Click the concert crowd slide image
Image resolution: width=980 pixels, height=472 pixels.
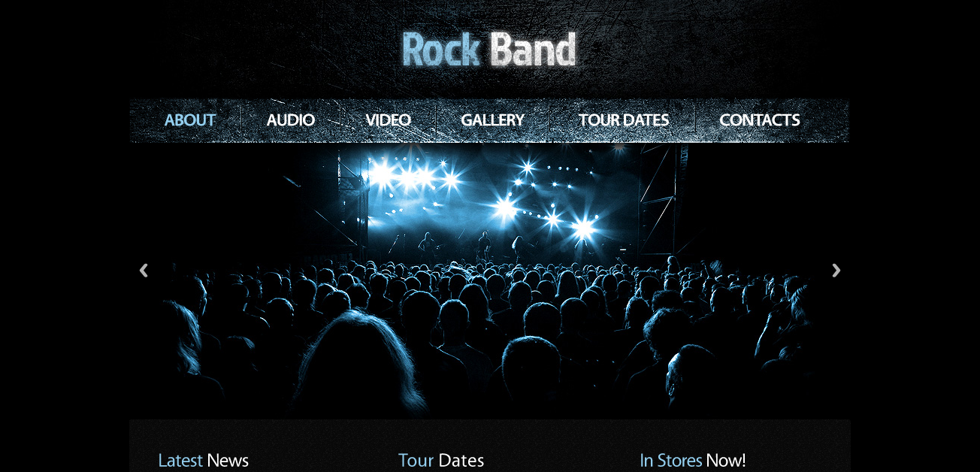click(489, 281)
